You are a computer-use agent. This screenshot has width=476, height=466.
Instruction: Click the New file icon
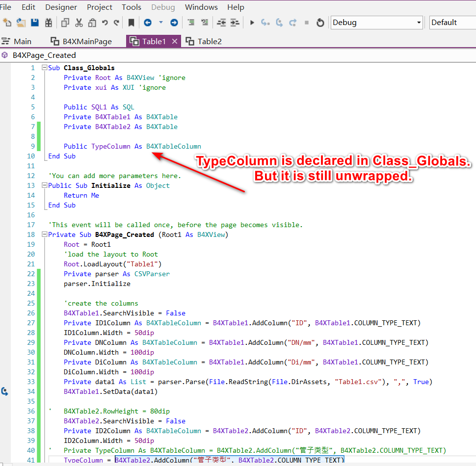coord(7,23)
